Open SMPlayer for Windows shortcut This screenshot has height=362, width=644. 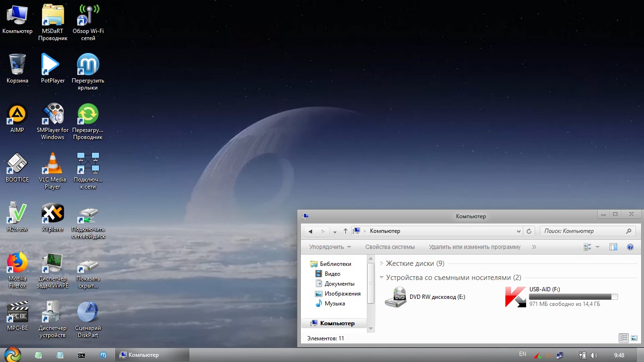pos(53,121)
